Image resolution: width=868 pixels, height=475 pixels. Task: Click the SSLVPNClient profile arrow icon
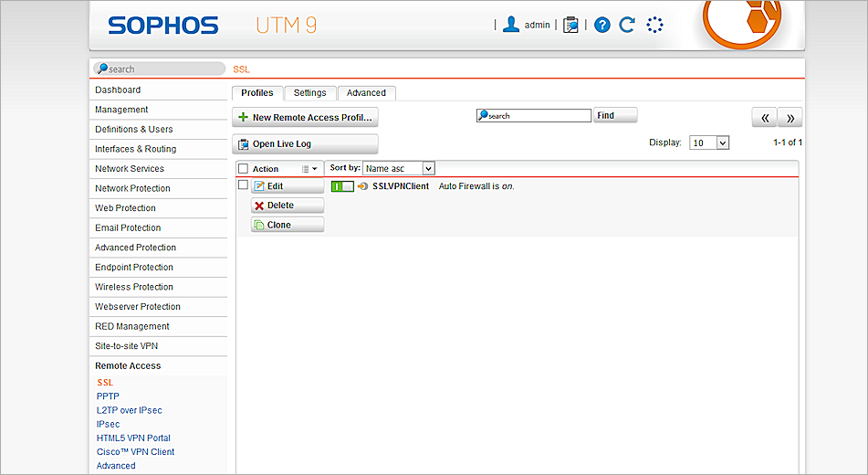coord(362,186)
